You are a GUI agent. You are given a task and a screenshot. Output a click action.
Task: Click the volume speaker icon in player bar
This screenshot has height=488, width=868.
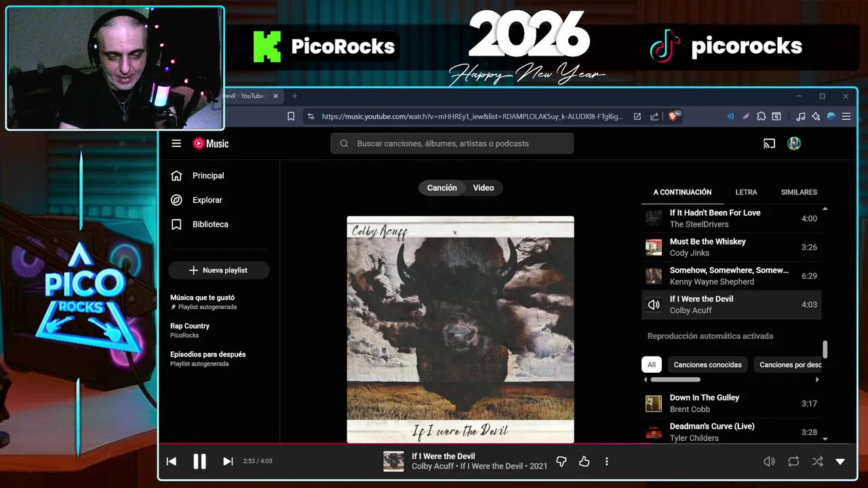(x=769, y=462)
